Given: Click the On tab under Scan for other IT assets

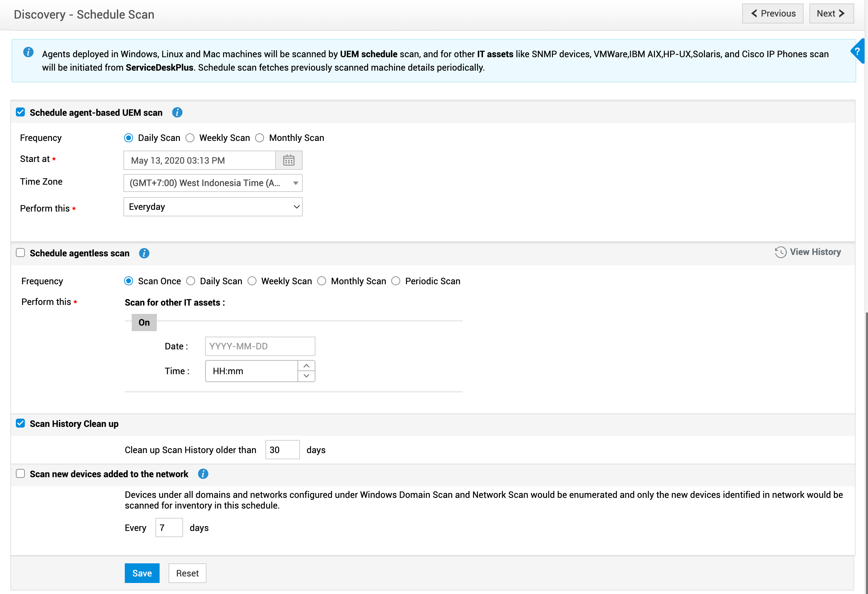Looking at the screenshot, I should pyautogui.click(x=144, y=322).
